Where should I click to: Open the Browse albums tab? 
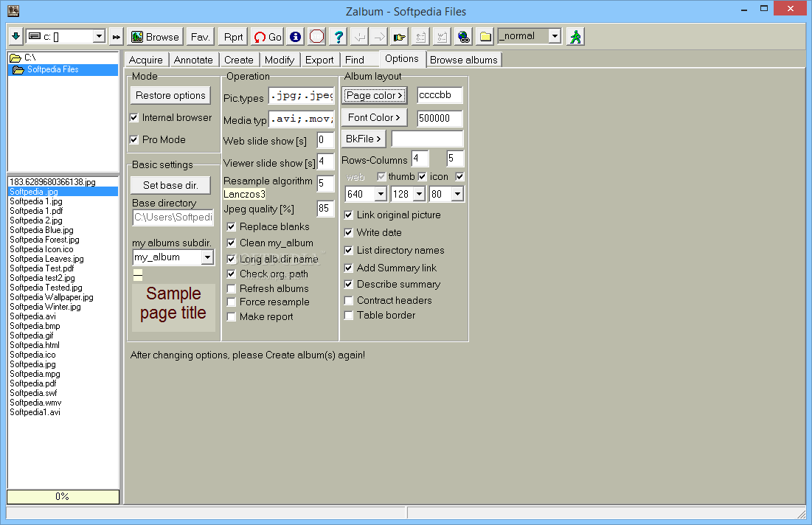point(463,60)
